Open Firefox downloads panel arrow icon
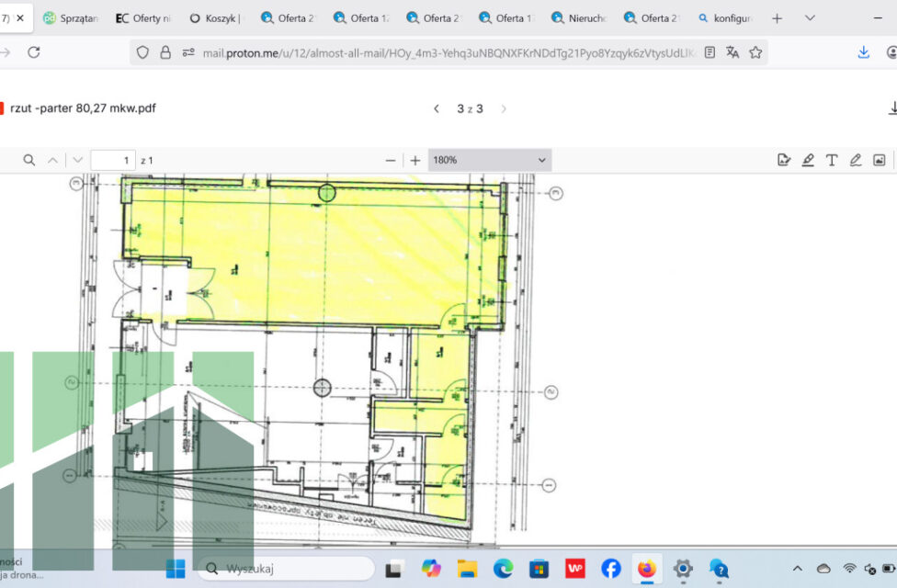 (x=863, y=52)
